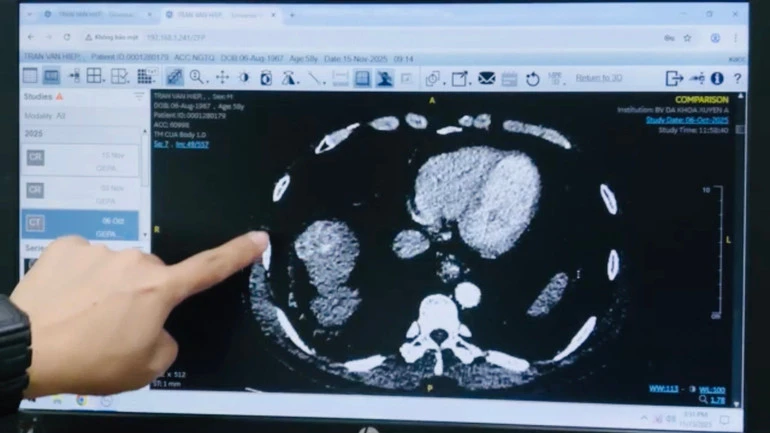Click the question mark help icon
Viewport: 770px width, 433px height.
coord(737,78)
